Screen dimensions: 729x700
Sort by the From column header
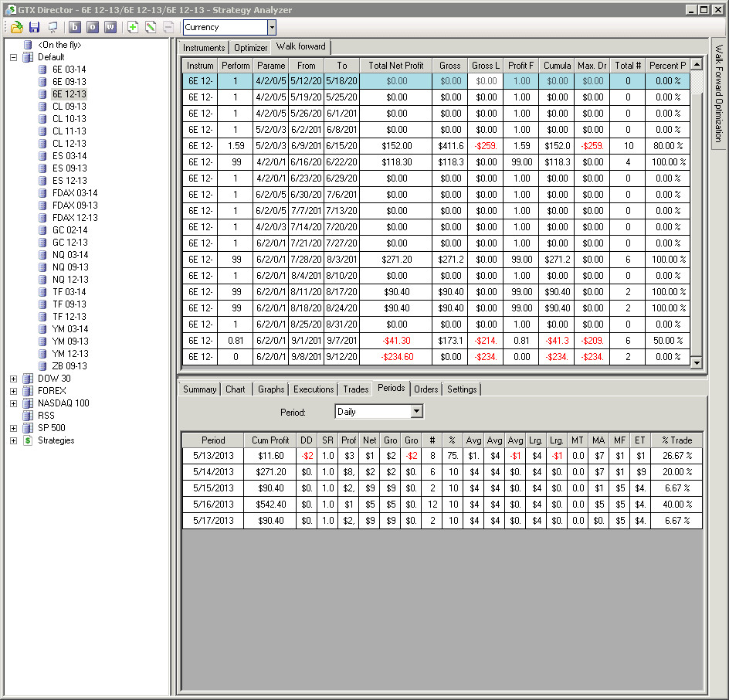click(x=307, y=66)
